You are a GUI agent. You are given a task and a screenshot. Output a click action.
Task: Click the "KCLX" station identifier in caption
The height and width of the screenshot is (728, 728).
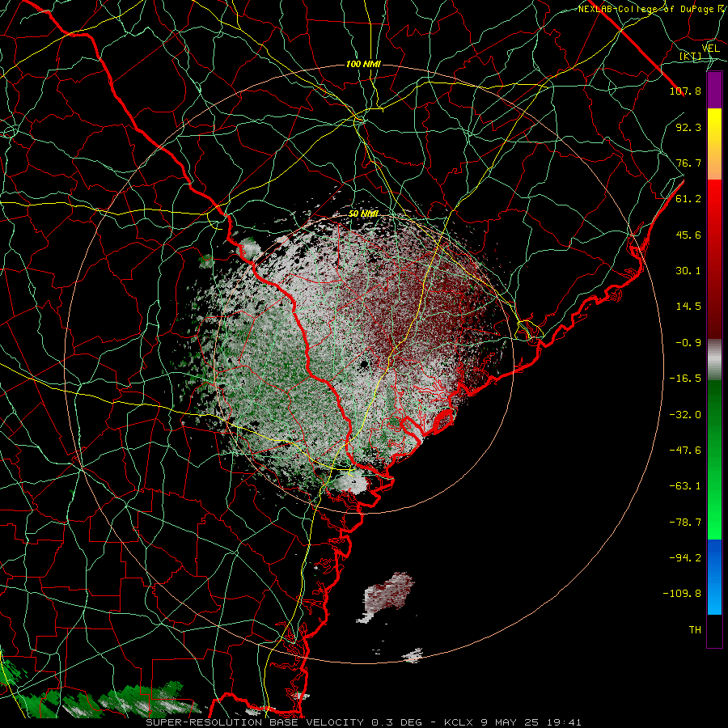pos(459,722)
